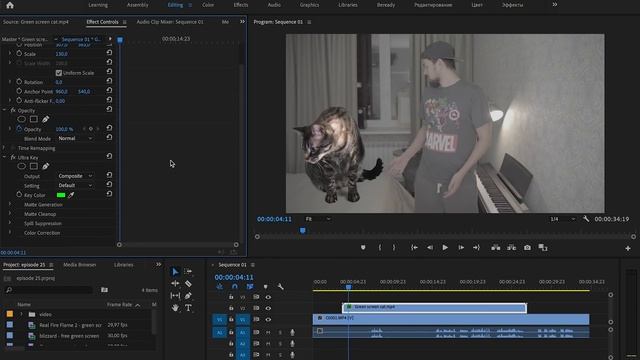Hide track V3 with eye icon

pos(268,297)
